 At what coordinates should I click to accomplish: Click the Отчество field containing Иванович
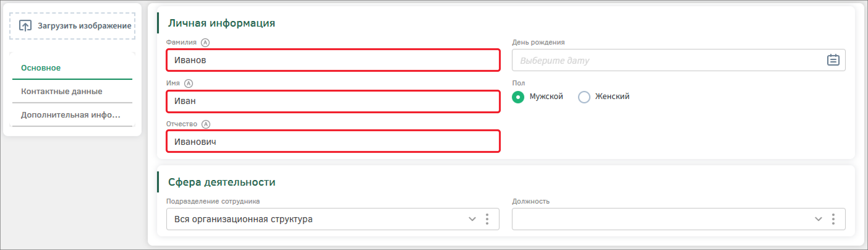[x=333, y=142]
